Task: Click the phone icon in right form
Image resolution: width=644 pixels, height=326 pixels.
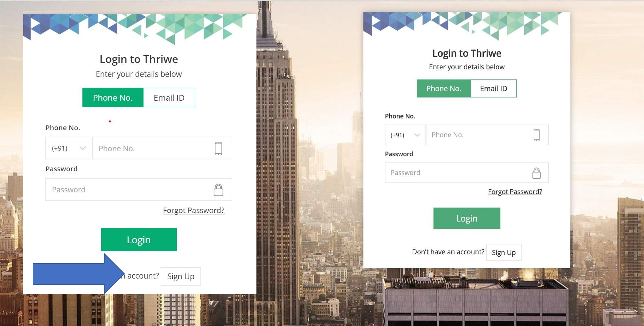Action: click(x=536, y=135)
